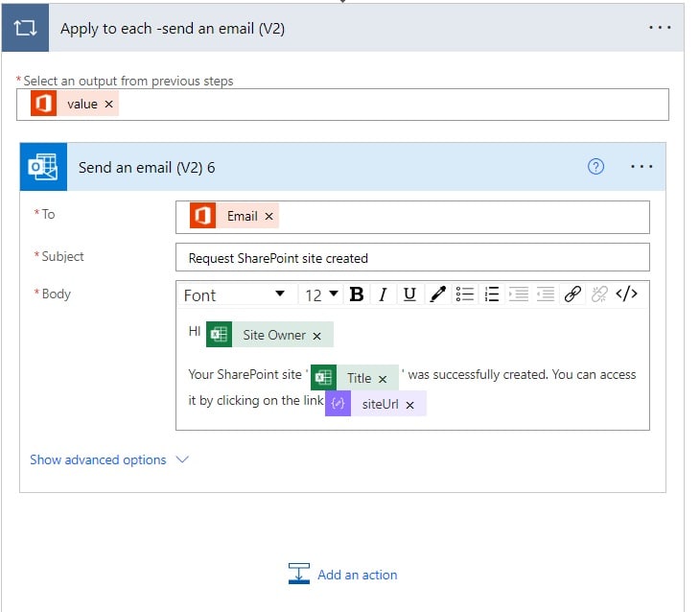700x612 pixels.
Task: Toggle italic formatting
Action: coord(383,294)
